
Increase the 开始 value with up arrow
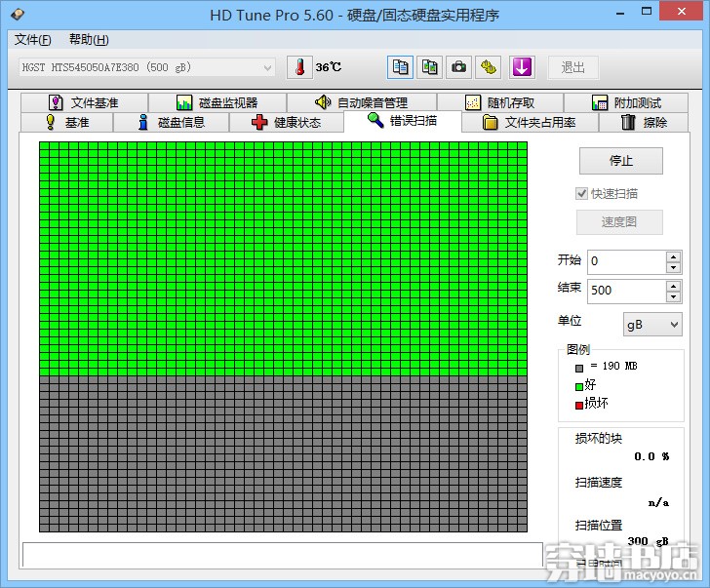coord(673,256)
